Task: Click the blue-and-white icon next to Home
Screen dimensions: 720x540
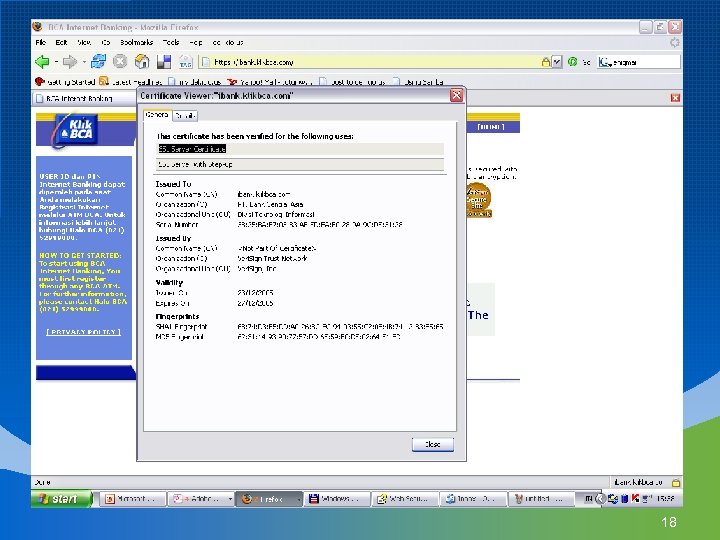Action: [164, 62]
